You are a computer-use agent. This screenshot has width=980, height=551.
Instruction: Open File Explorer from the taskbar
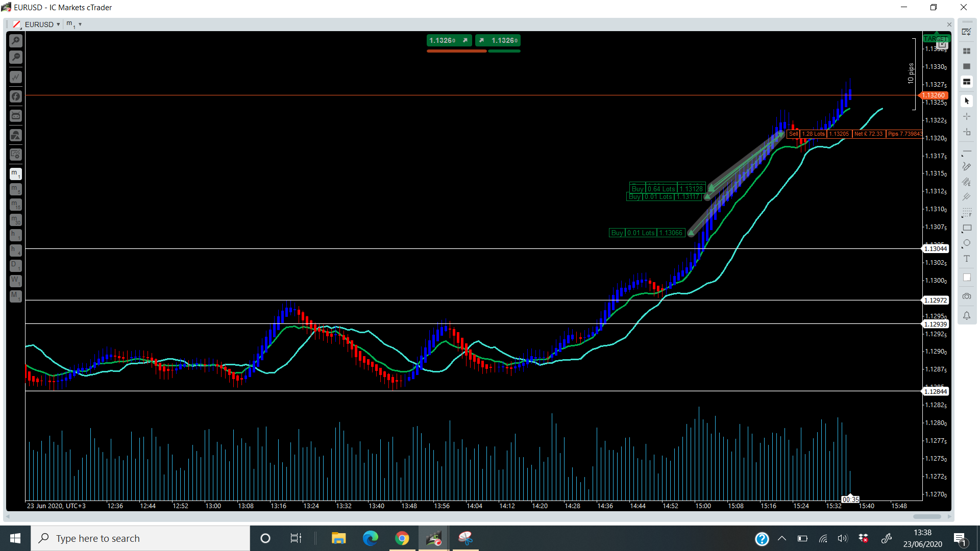(338, 538)
